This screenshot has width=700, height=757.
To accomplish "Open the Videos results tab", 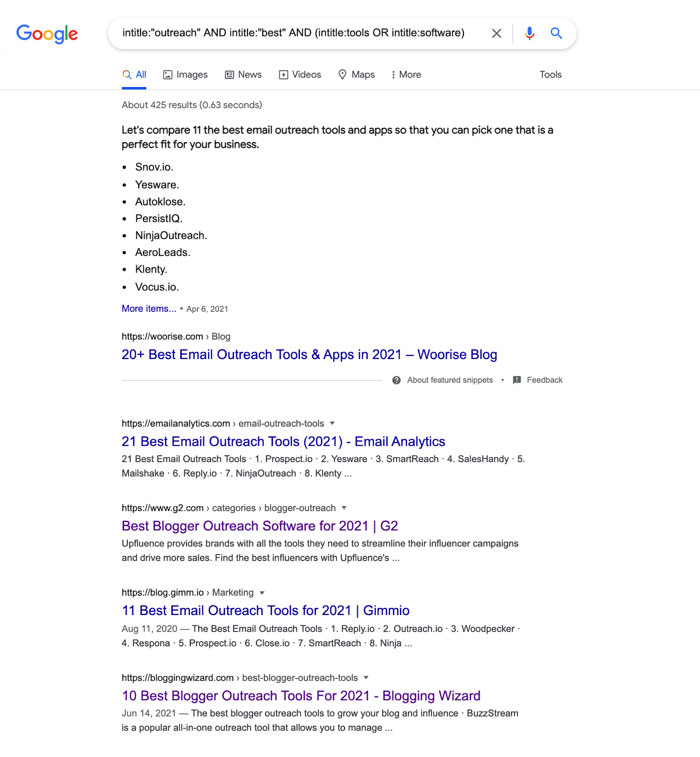I will click(300, 75).
